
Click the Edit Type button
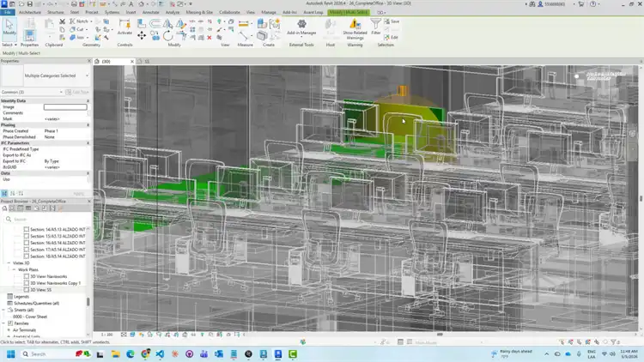pyautogui.click(x=77, y=92)
